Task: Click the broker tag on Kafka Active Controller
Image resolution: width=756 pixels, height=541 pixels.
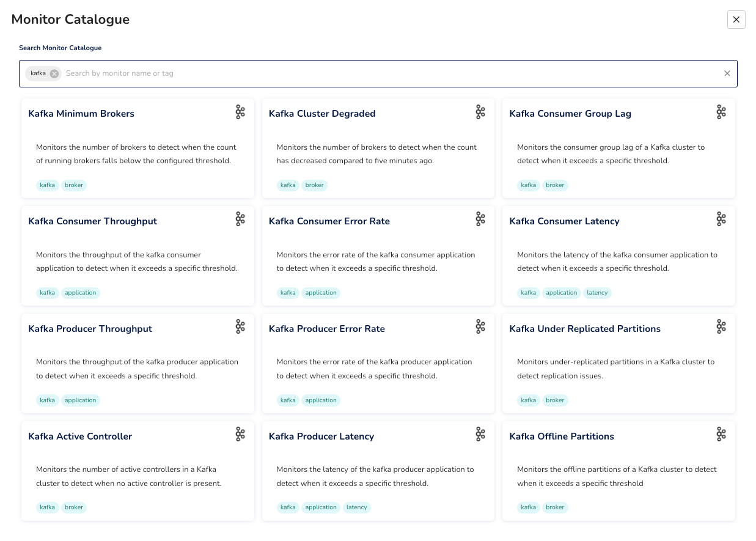Action: pyautogui.click(x=74, y=508)
